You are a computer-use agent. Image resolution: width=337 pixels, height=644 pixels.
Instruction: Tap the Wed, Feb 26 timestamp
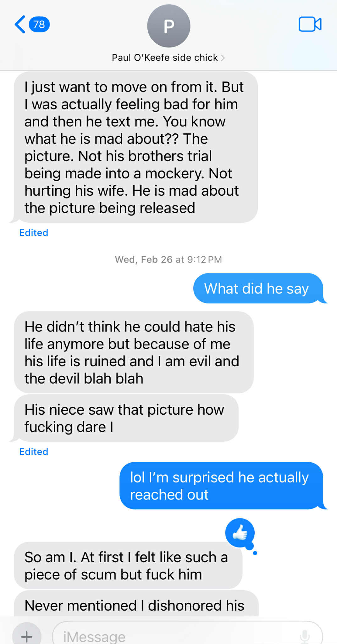point(168,260)
